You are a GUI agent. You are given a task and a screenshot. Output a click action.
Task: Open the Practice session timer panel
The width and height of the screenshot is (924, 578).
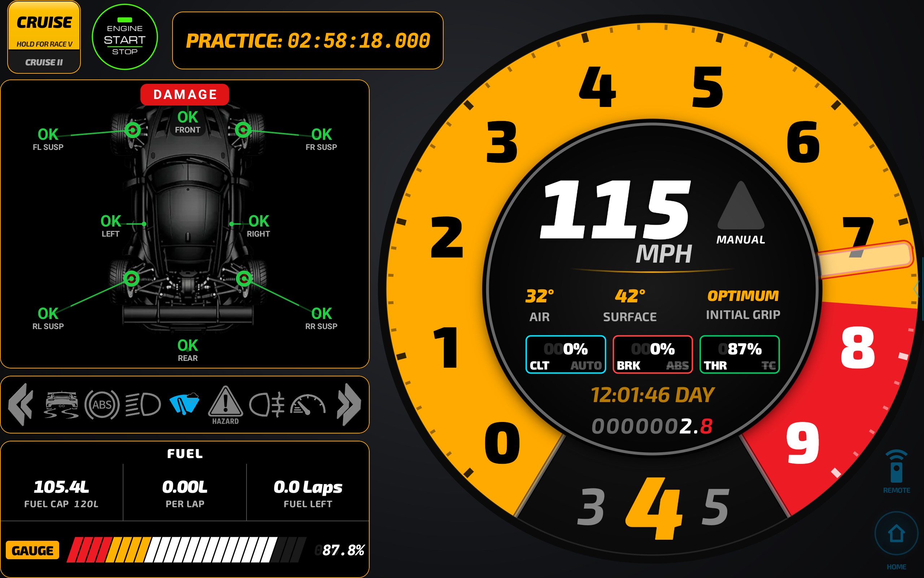point(308,40)
